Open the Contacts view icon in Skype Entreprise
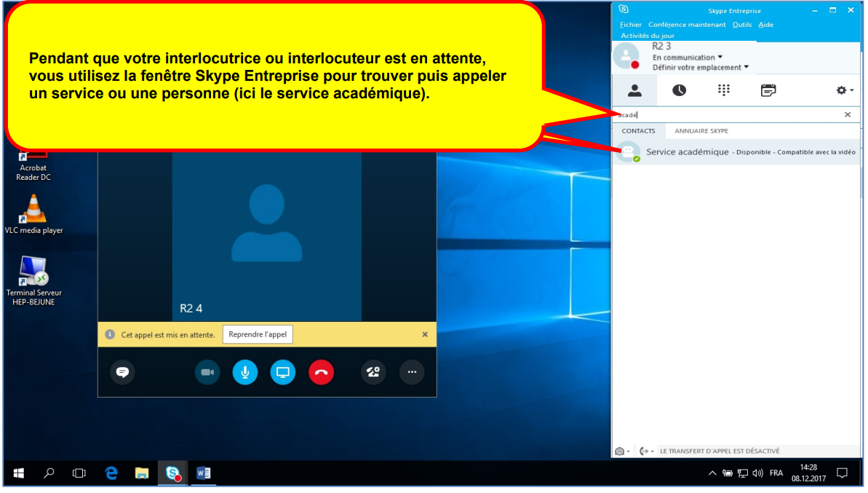This screenshot has height=493, width=868. [634, 90]
